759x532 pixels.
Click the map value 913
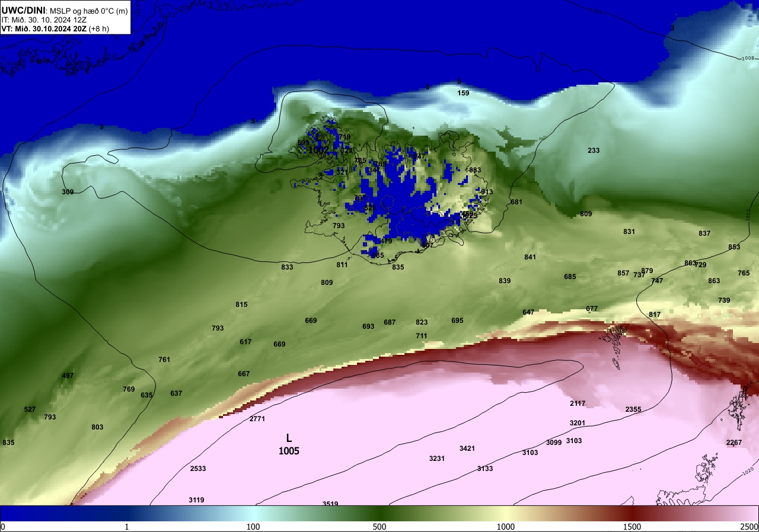pos(487,192)
